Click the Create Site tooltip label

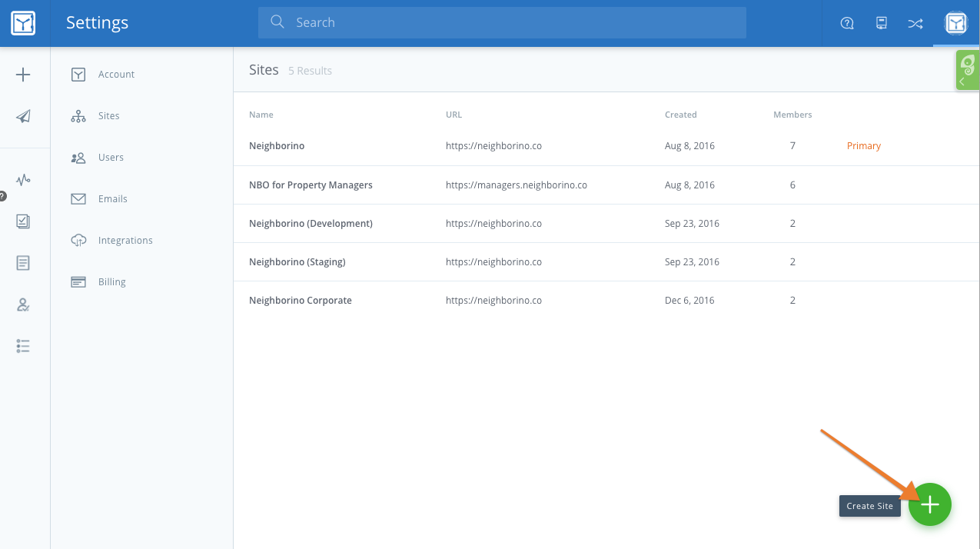coord(870,506)
